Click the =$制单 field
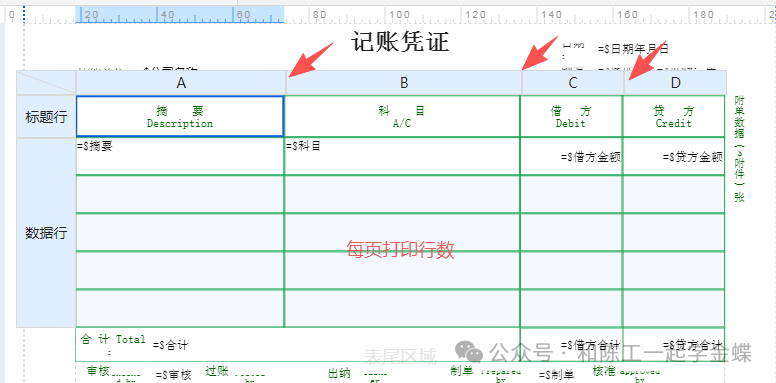The image size is (776, 383). 557,376
